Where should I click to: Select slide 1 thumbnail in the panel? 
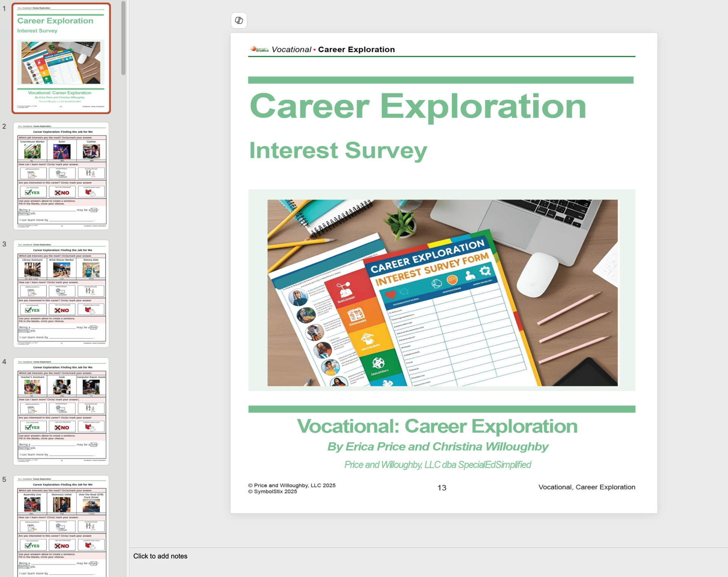(x=61, y=58)
